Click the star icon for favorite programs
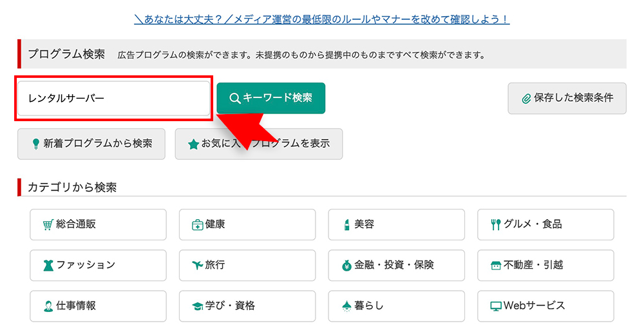The width and height of the screenshot is (644, 330). [193, 144]
